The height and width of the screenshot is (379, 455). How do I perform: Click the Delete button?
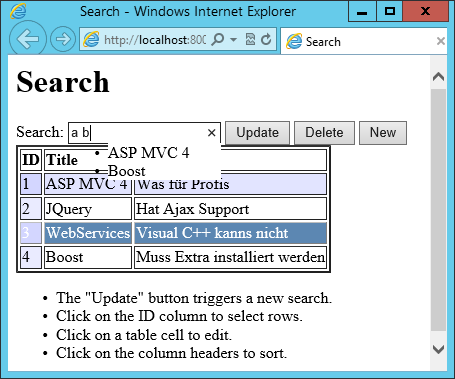[324, 133]
